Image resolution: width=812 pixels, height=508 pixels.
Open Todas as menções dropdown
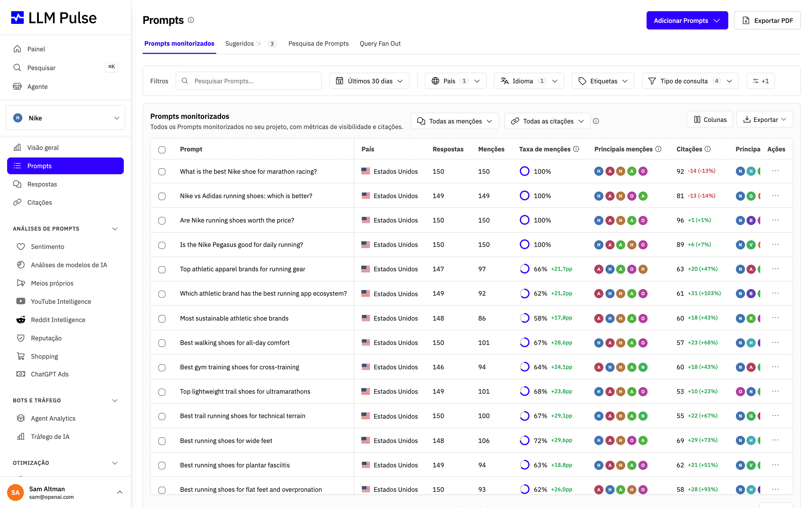(x=454, y=121)
